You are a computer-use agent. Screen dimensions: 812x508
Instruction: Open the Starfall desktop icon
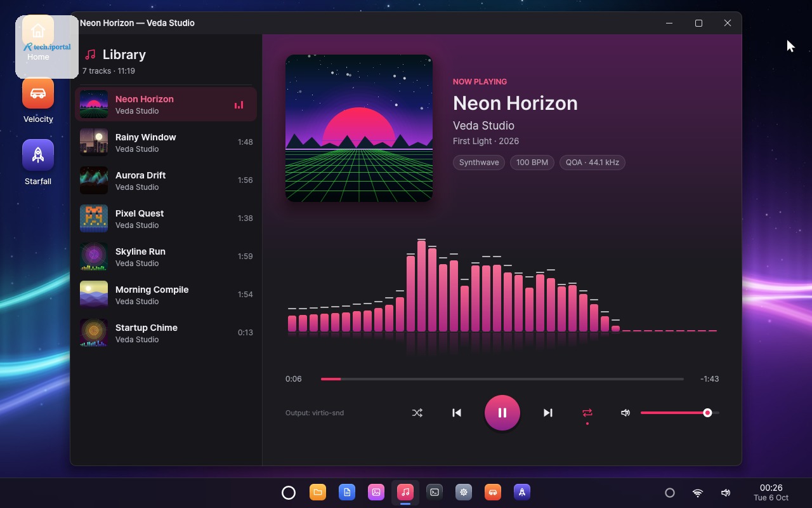coord(38,163)
